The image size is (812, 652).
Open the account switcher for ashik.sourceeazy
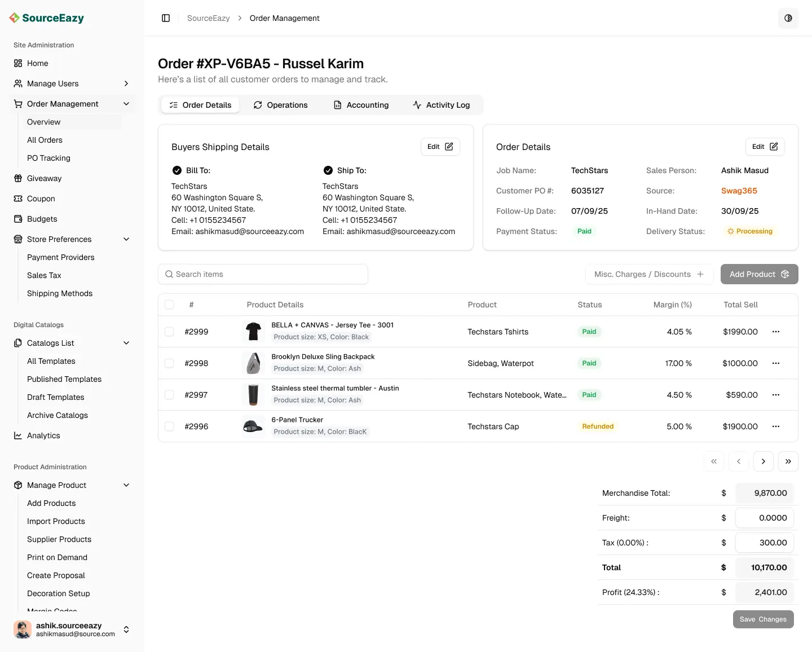126,629
